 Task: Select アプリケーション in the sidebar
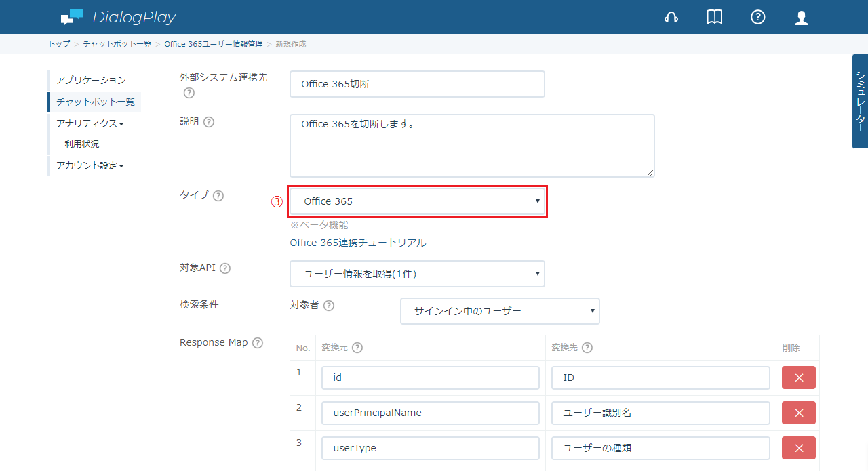point(91,80)
